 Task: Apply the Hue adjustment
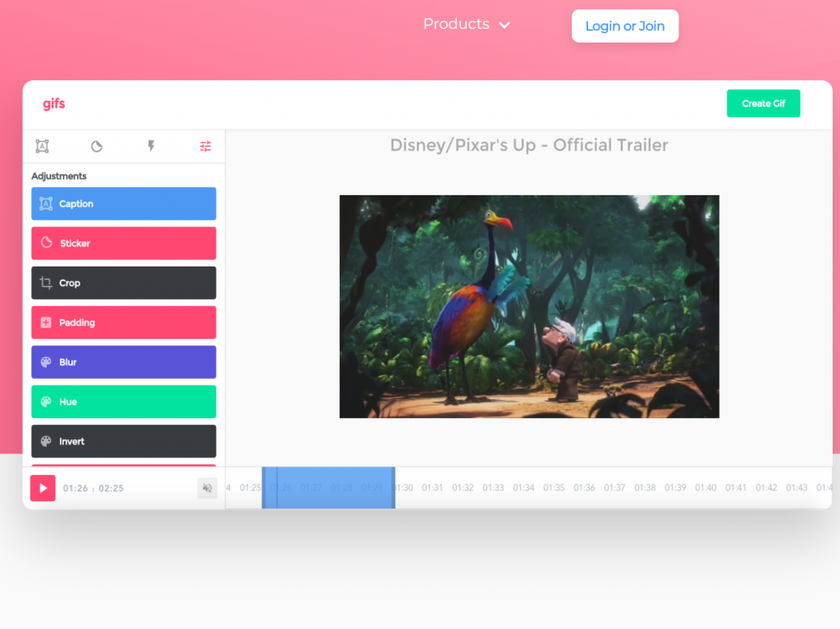coord(124,402)
